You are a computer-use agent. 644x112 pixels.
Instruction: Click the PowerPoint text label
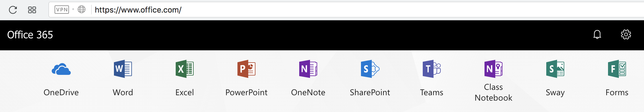pyautogui.click(x=246, y=93)
